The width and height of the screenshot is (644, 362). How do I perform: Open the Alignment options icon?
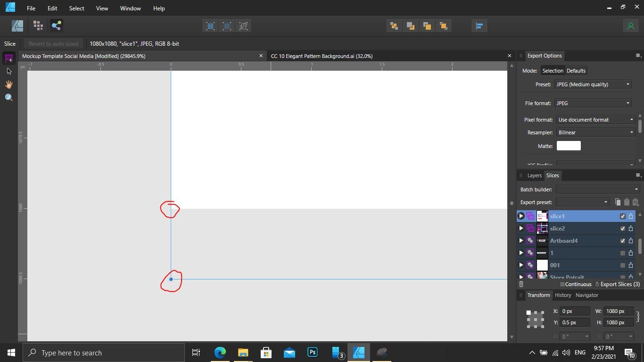479,26
